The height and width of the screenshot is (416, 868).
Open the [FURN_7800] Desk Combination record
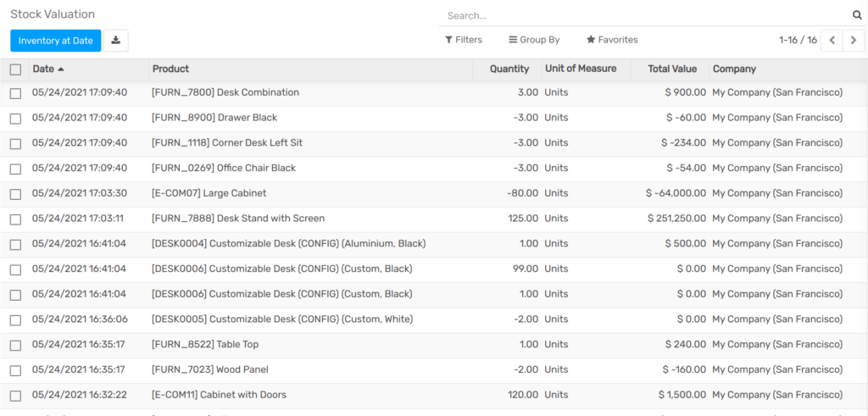(225, 92)
